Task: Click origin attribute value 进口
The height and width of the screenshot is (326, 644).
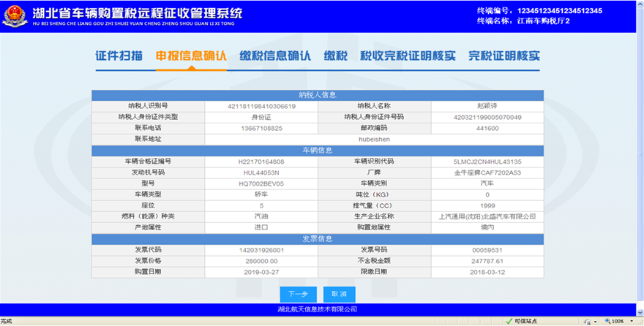Action: click(x=261, y=227)
